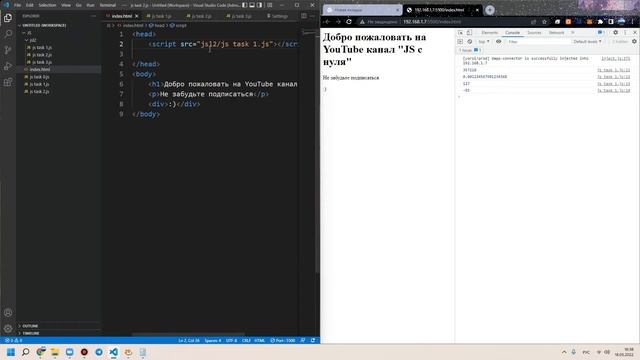The width and height of the screenshot is (640, 360).
Task: Open the Extensions puzzle icon in the browser toolbar
Action: 600,22
